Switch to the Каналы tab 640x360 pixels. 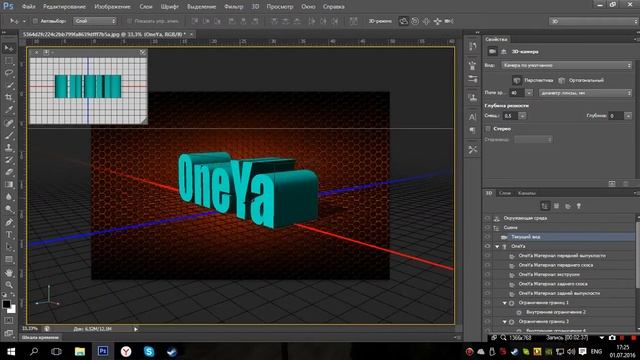(527, 193)
